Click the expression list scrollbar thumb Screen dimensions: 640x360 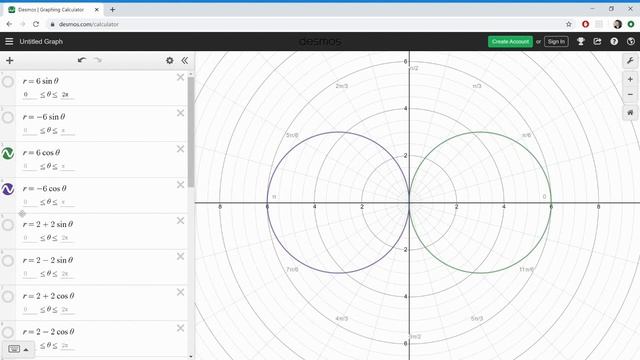[191, 131]
